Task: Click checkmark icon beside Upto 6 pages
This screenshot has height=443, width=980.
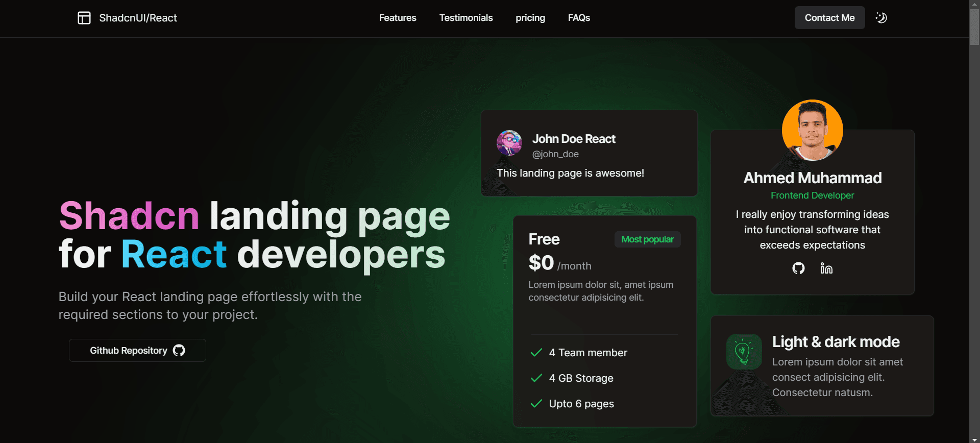Action: click(536, 404)
